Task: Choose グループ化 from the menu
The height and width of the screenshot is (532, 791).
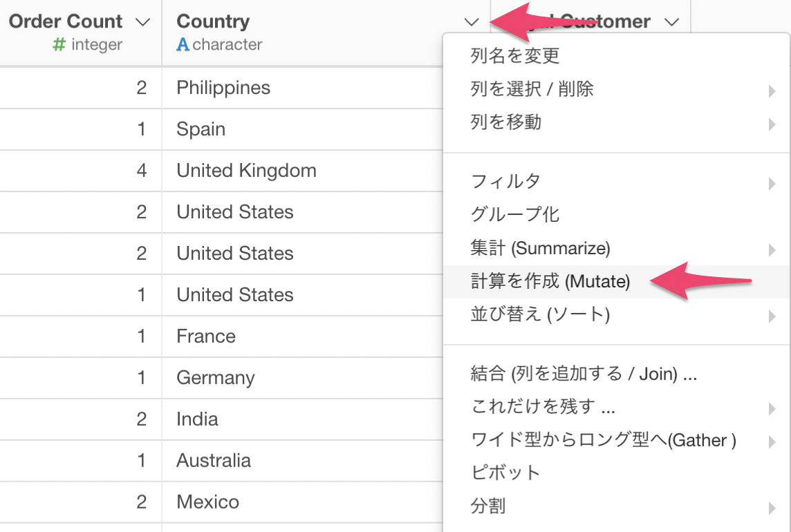Action: (x=515, y=215)
